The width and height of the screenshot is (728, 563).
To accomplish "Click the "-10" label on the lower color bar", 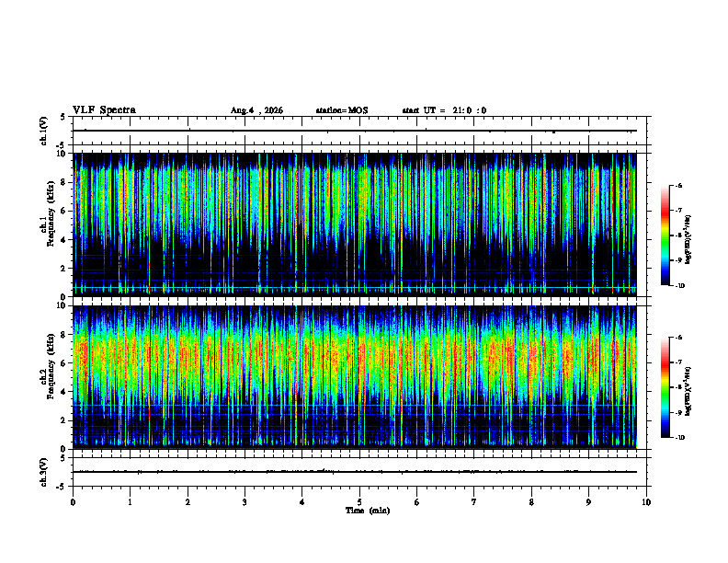I will [679, 438].
